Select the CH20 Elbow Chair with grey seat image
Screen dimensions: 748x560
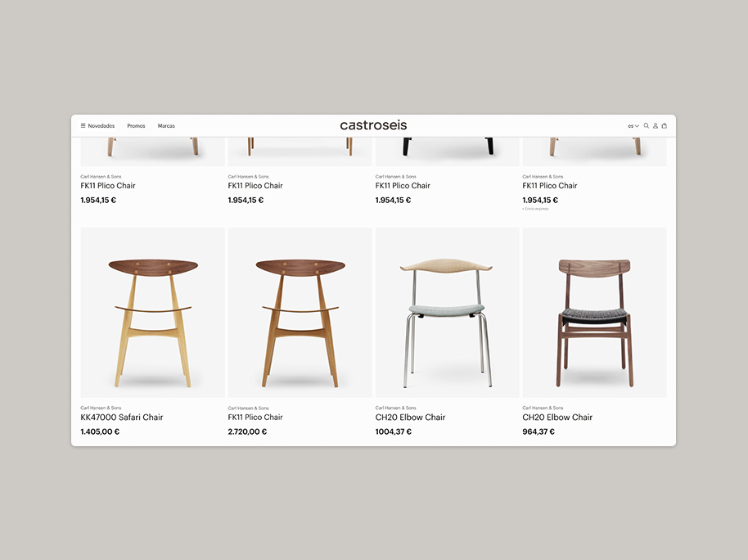[x=447, y=313]
